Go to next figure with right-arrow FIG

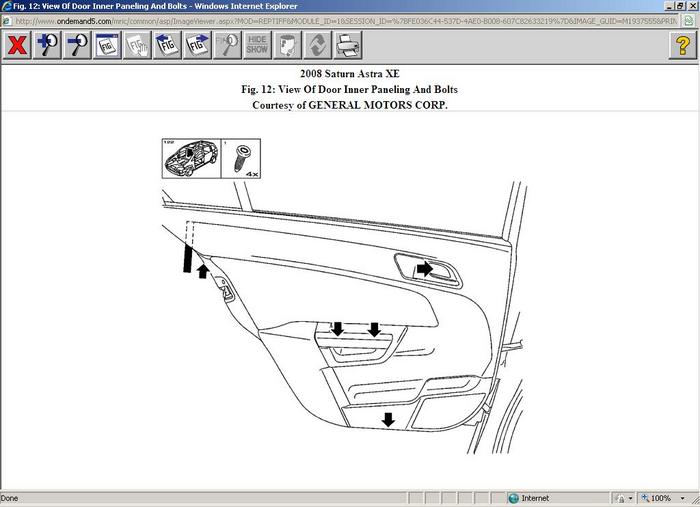[197, 45]
